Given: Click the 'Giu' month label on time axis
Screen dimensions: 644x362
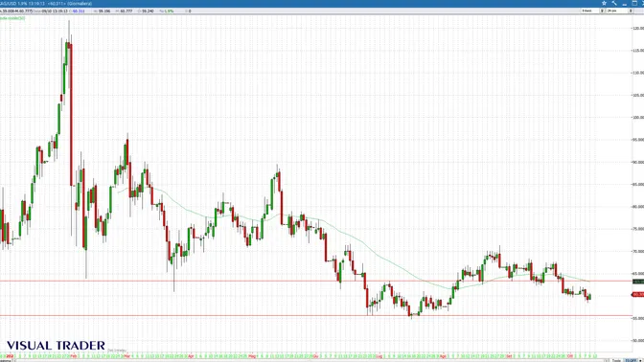Looking at the screenshot, I should coord(316,356).
